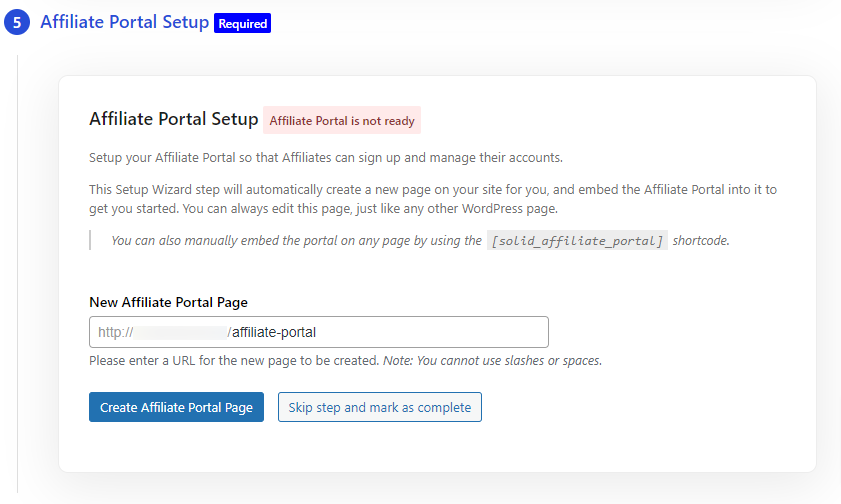Place cursor on 'affiliate-portal' slug text
Viewport: 841px width, 504px height.
tap(273, 332)
